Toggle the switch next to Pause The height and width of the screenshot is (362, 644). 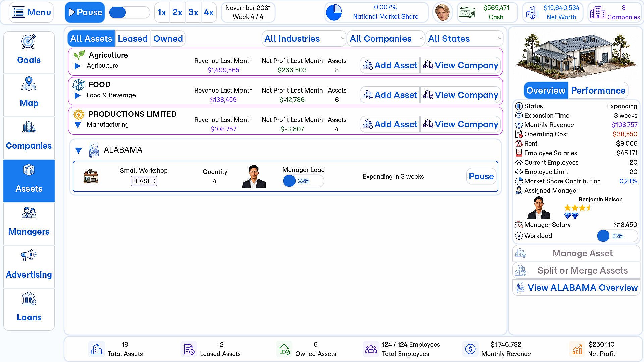[x=129, y=12]
